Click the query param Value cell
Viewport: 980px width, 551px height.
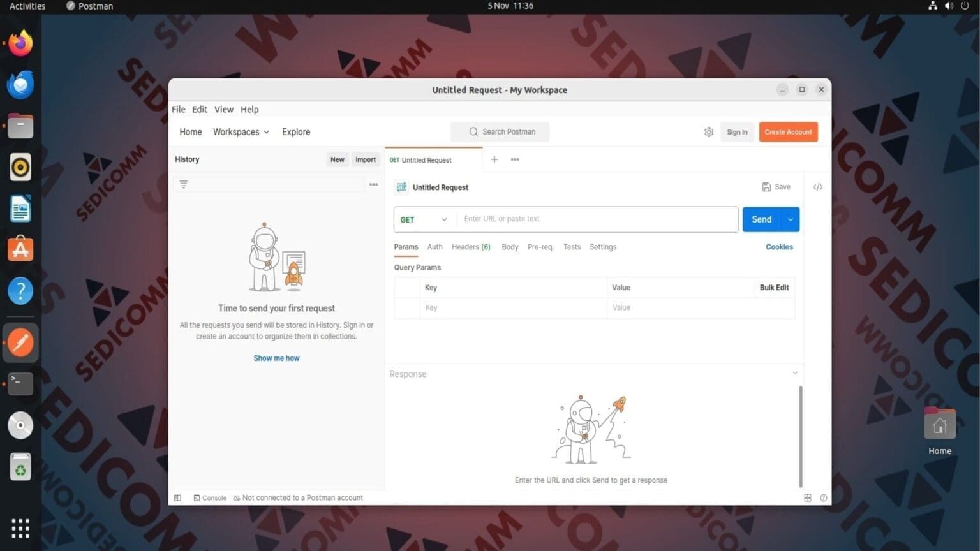tap(701, 308)
